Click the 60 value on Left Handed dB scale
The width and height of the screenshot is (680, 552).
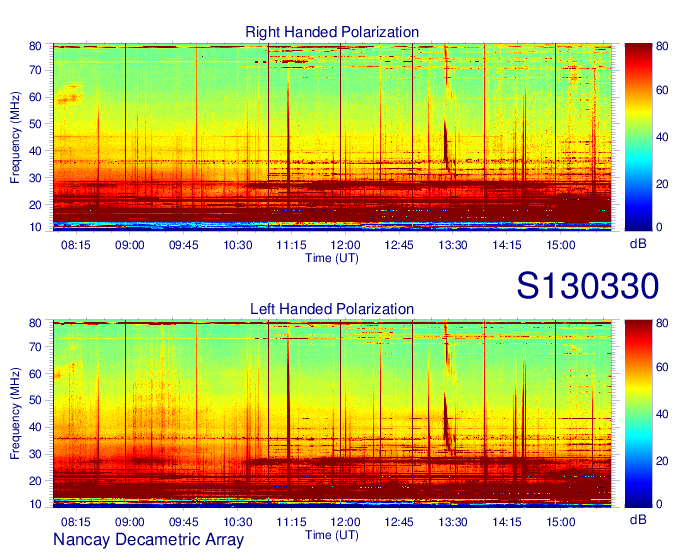pyautogui.click(x=662, y=367)
